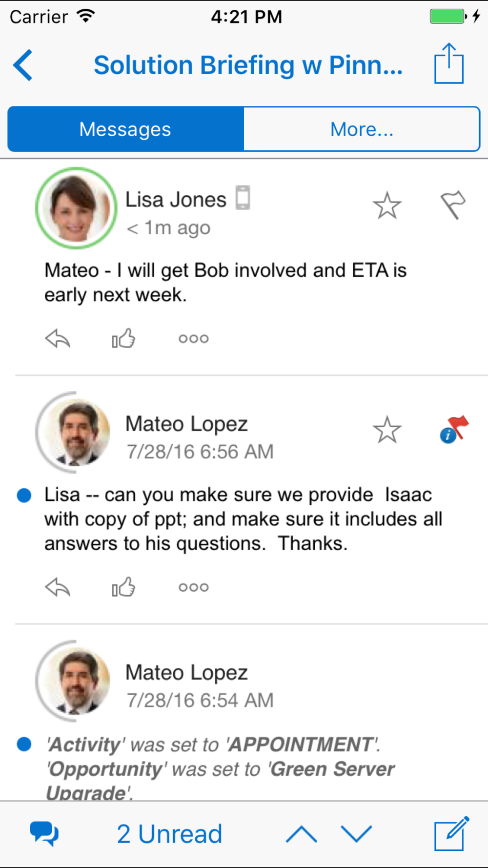488x868 pixels.
Task: Like Lisa Jones' message with thumbs up
Action: (x=123, y=338)
